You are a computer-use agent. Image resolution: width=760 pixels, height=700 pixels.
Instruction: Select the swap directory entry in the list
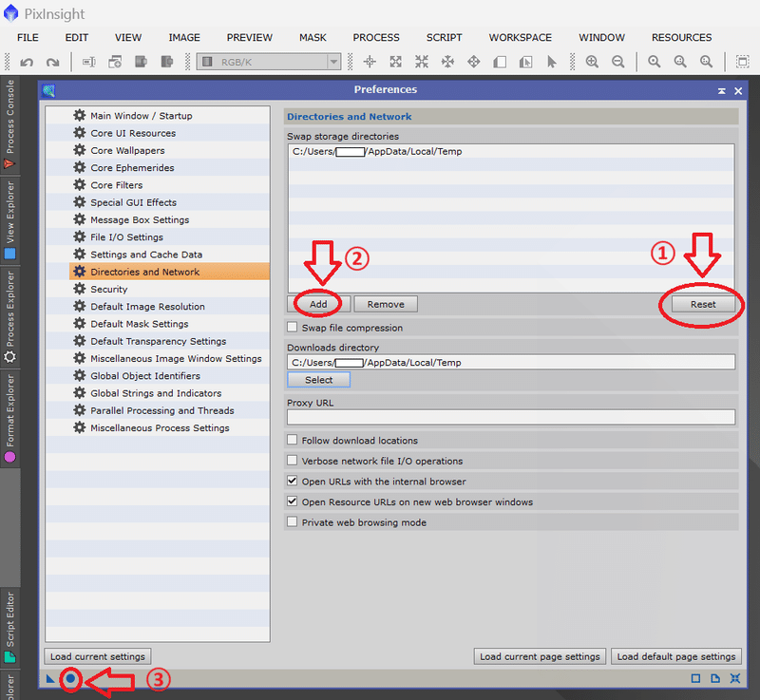[x=511, y=151]
